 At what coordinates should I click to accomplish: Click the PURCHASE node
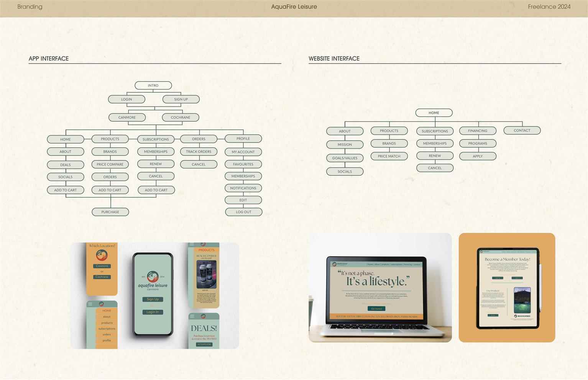point(110,212)
